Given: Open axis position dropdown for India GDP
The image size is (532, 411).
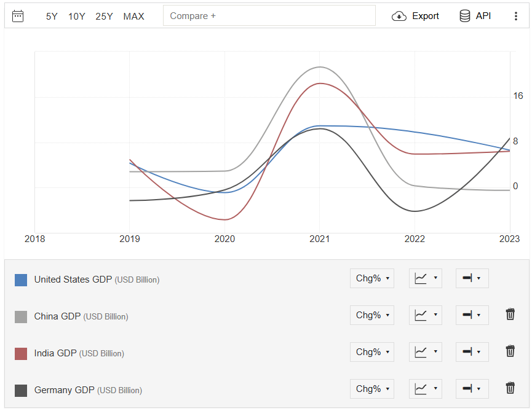Looking at the screenshot, I should click(472, 351).
